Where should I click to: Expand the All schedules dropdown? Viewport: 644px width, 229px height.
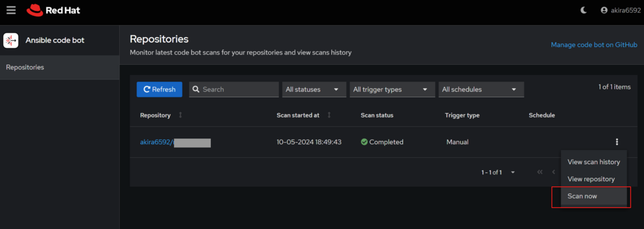tap(481, 90)
